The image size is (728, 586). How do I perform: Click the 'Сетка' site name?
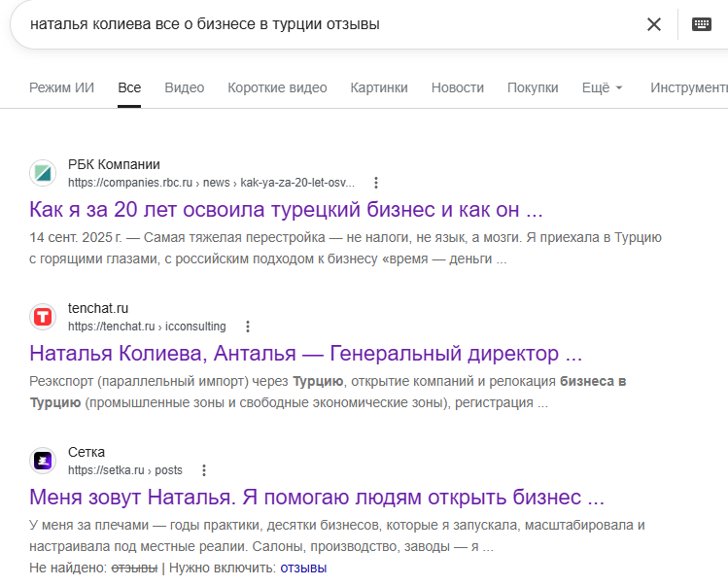87,452
